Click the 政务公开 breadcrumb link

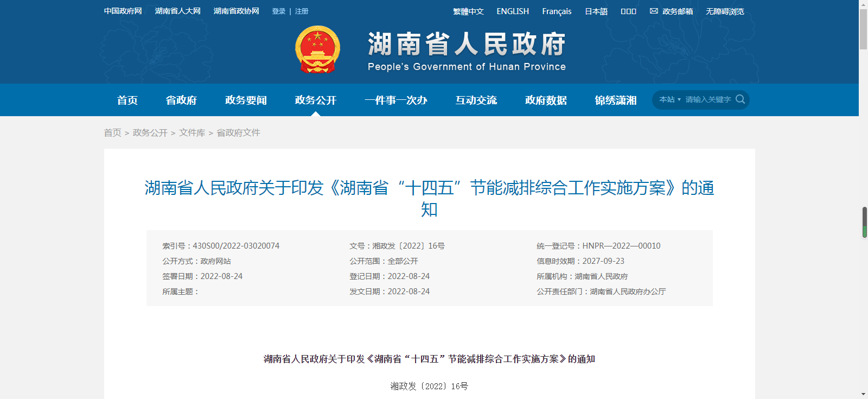coord(150,132)
